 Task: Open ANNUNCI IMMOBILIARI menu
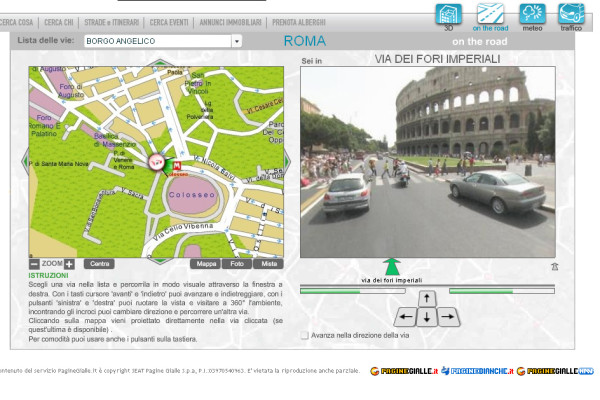230,23
